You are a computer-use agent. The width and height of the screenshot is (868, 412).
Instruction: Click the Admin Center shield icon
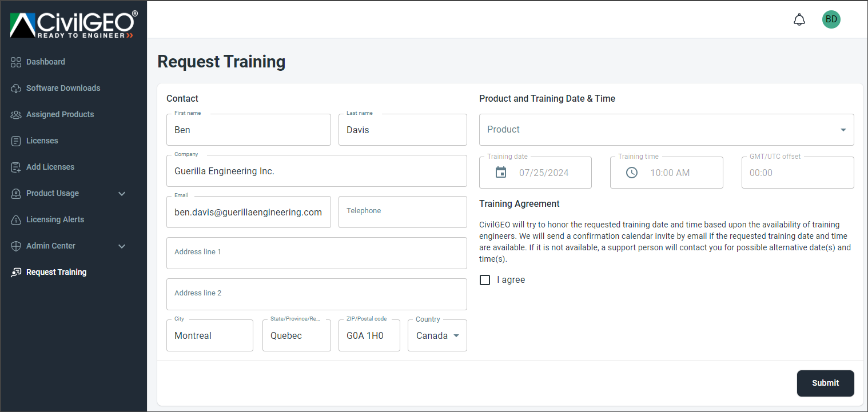click(x=16, y=246)
